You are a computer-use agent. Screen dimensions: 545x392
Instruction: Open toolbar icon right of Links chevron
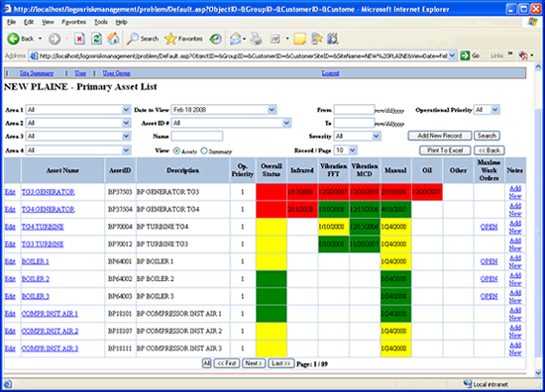tap(523, 55)
